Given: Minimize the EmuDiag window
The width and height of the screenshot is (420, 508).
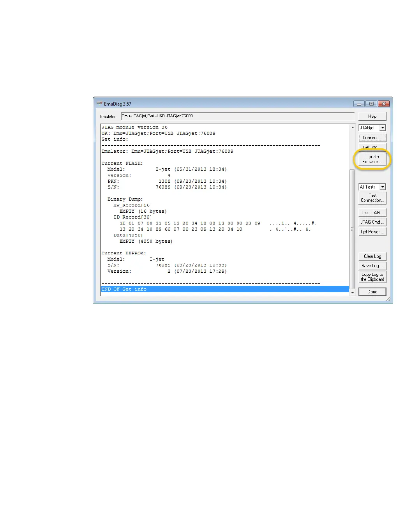Looking at the screenshot, I should 359,104.
